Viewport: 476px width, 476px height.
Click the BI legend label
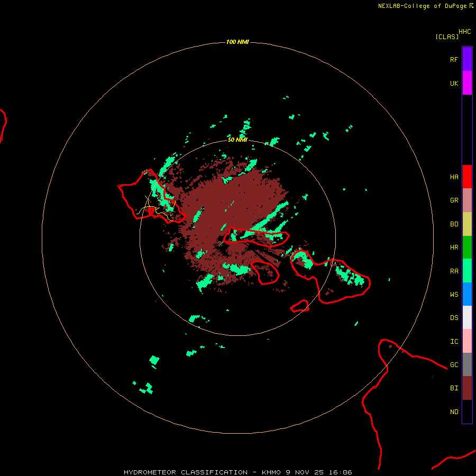pyautogui.click(x=454, y=388)
